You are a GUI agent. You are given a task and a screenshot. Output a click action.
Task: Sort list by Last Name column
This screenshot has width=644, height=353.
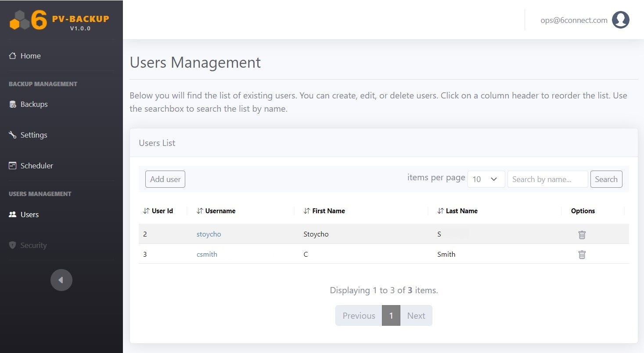pyautogui.click(x=457, y=211)
